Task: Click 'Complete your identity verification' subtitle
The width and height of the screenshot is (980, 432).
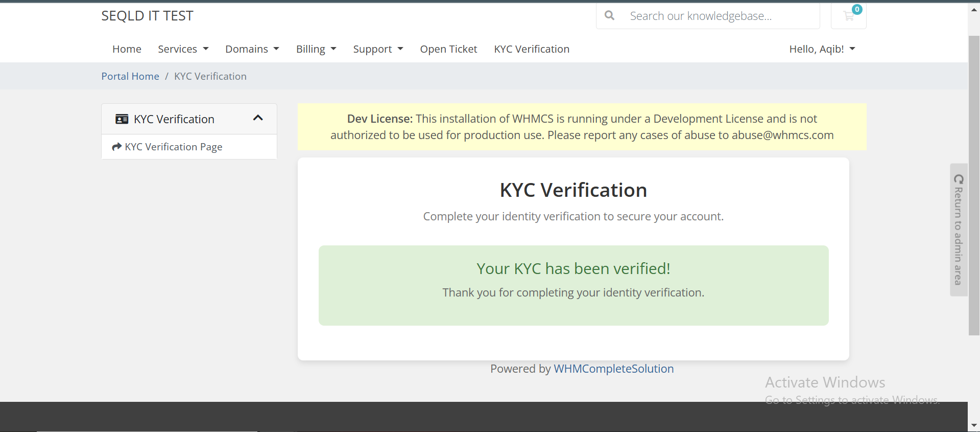Action: [573, 216]
